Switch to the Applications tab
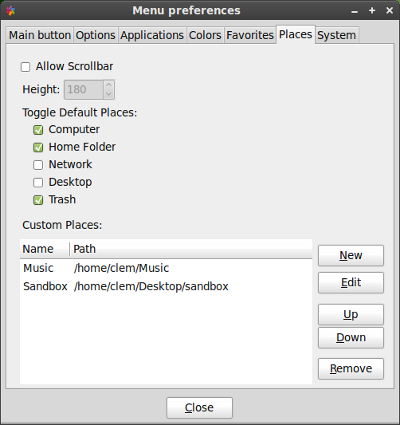 click(x=152, y=35)
